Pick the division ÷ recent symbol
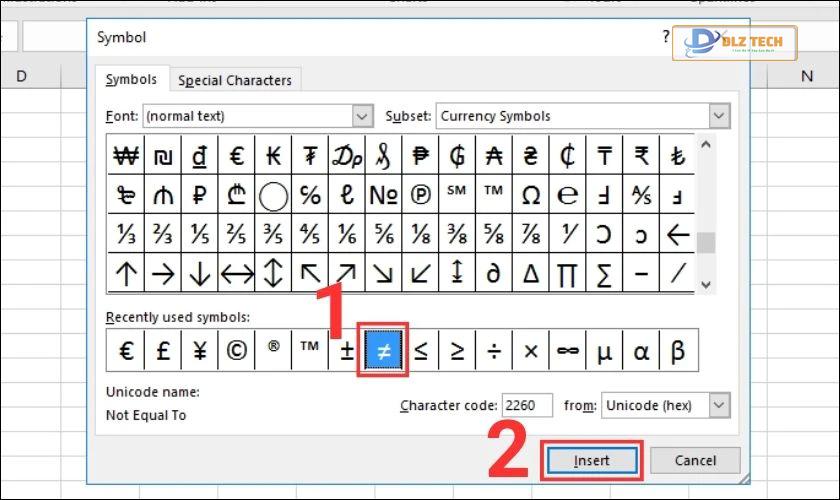The image size is (840, 500). coord(494,350)
